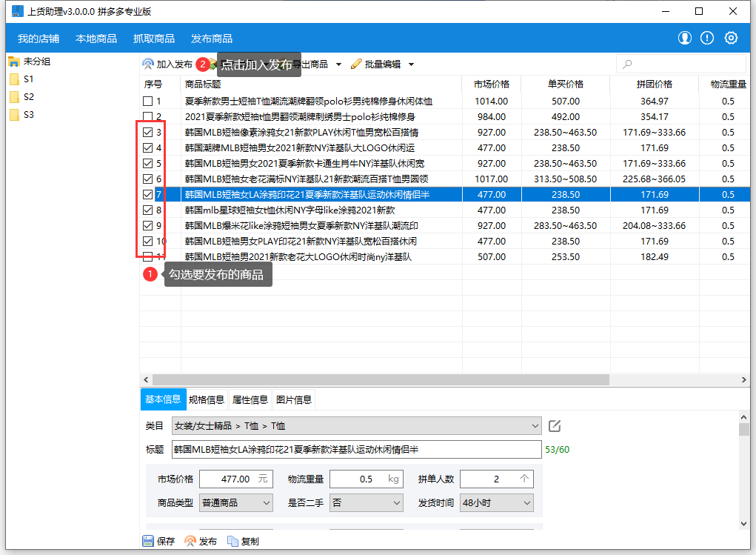Switch to the 规格信息 tab
Viewport: 756px width, 555px height.
coord(207,399)
